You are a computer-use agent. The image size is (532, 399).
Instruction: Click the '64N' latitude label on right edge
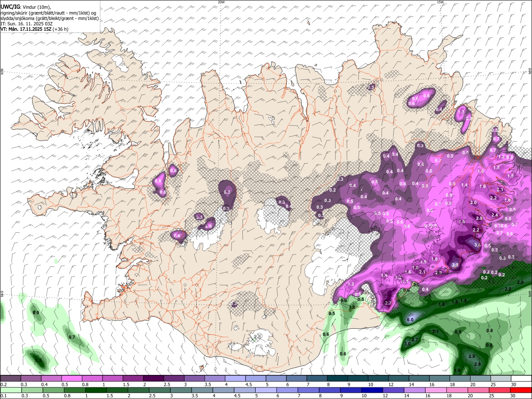pos(530,293)
